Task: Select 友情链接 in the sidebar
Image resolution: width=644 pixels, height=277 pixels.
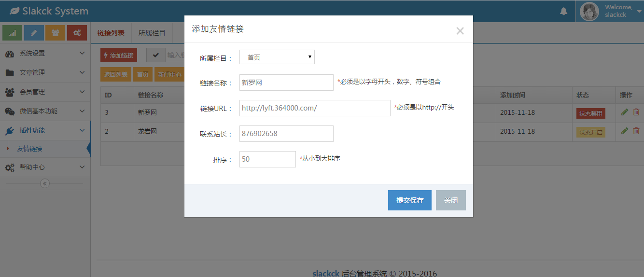Action: click(30, 149)
